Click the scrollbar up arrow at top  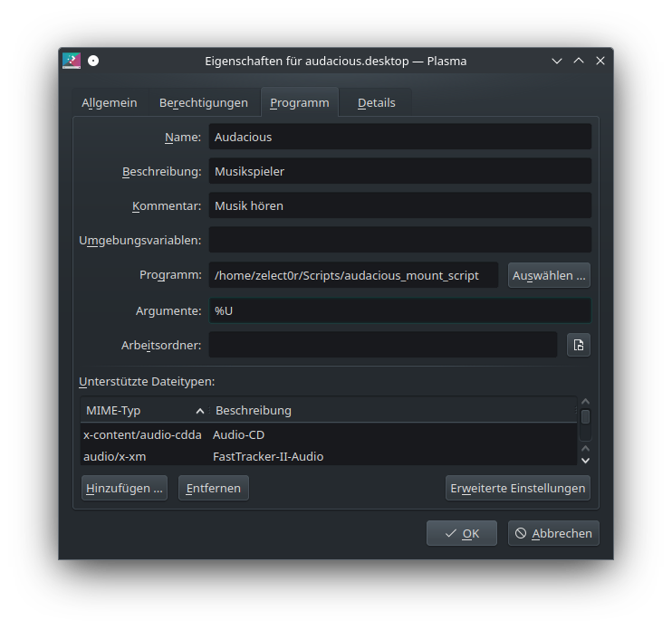point(585,402)
